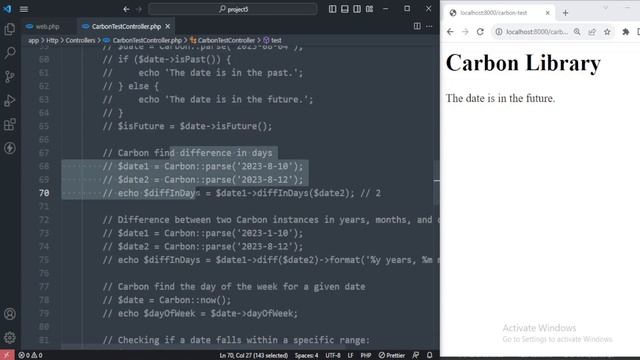Screen dimensions: 640x360
Task: Click the Carbon Library heading in browser
Action: (523, 63)
